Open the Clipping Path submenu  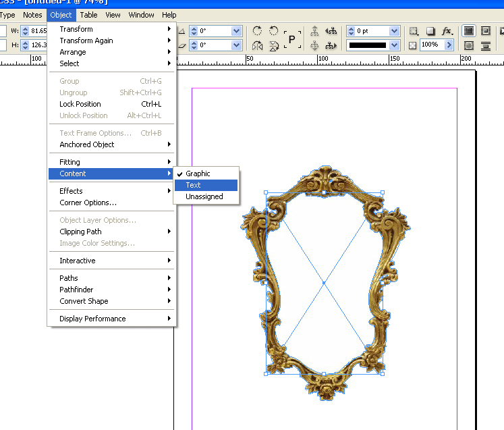[x=80, y=232]
